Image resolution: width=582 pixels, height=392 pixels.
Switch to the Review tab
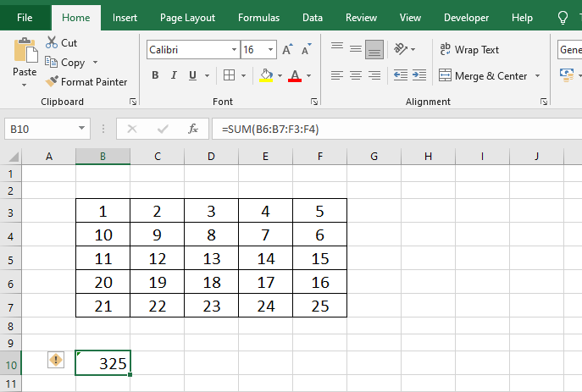pos(361,18)
